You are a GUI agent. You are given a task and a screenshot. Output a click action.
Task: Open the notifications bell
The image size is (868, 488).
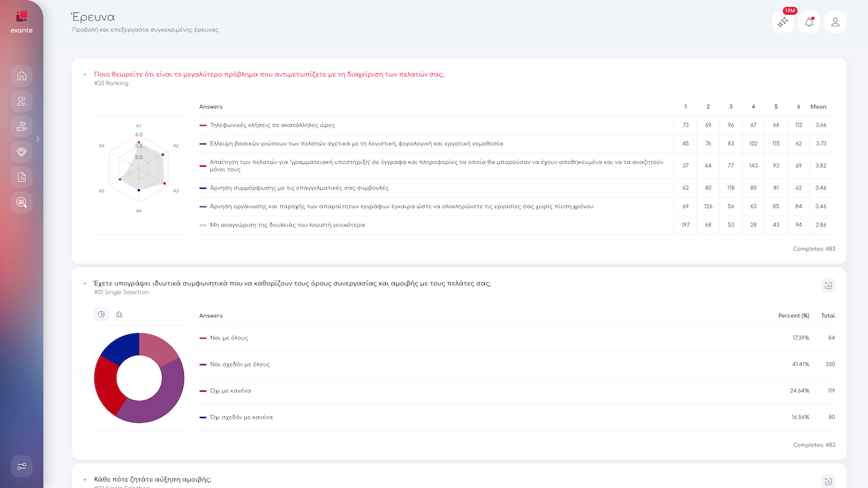tap(809, 22)
